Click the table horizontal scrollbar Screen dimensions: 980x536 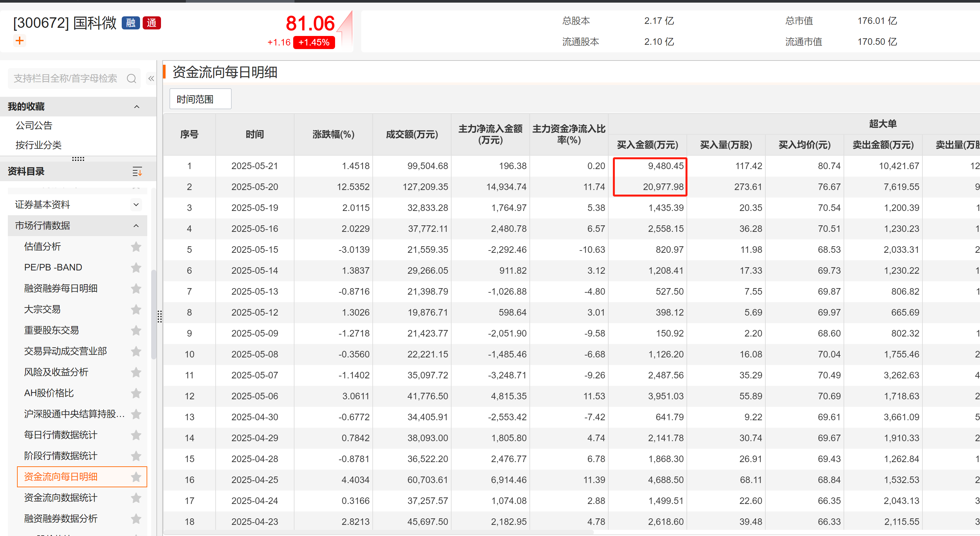(379, 532)
